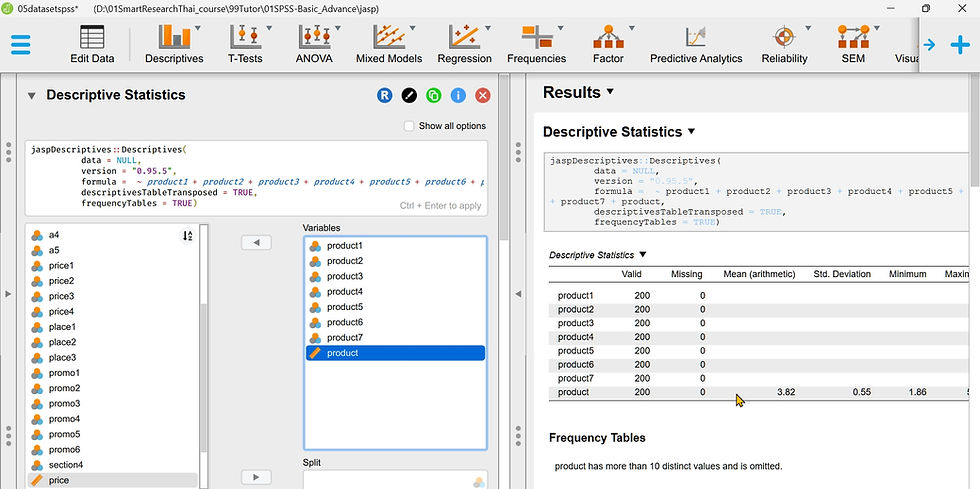The width and height of the screenshot is (980, 489).
Task: Open the Predictive Analytics module
Action: (x=696, y=44)
